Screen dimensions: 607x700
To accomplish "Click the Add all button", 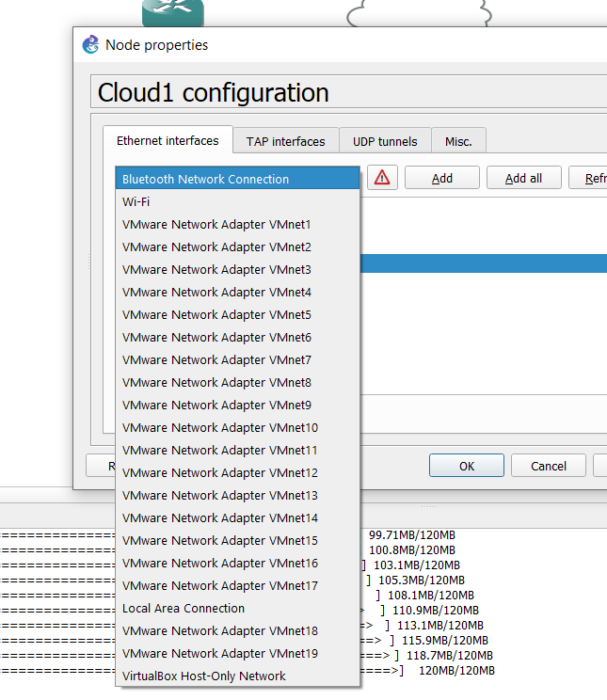I will click(523, 178).
